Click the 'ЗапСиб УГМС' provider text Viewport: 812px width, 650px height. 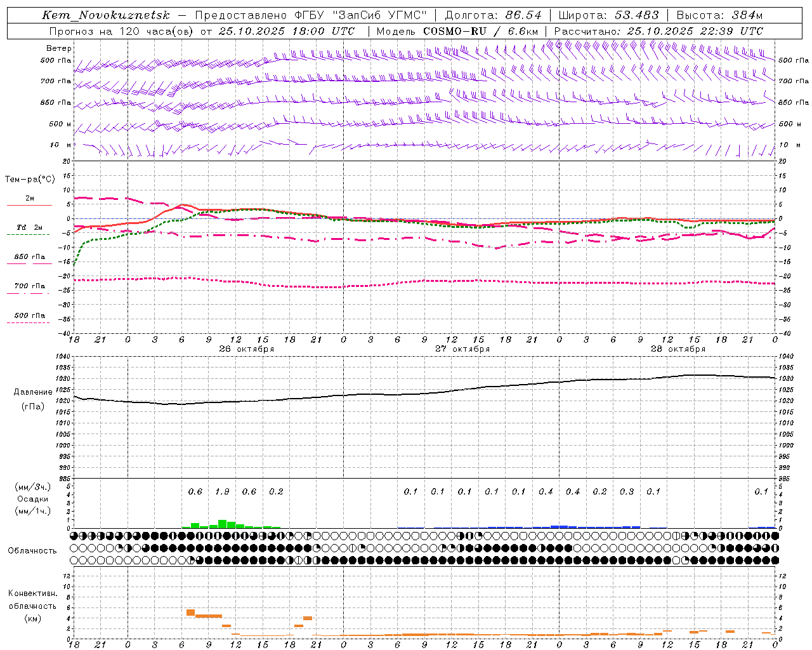pos(381,15)
